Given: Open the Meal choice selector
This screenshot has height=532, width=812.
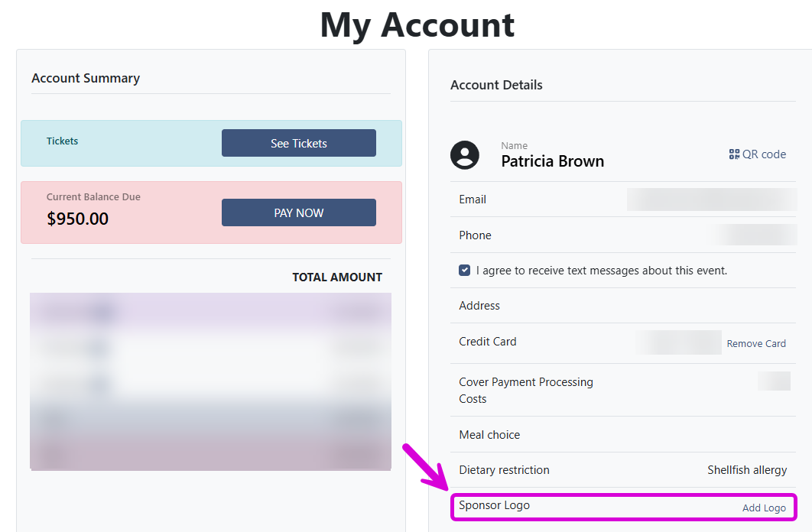Looking at the screenshot, I should coord(489,434).
